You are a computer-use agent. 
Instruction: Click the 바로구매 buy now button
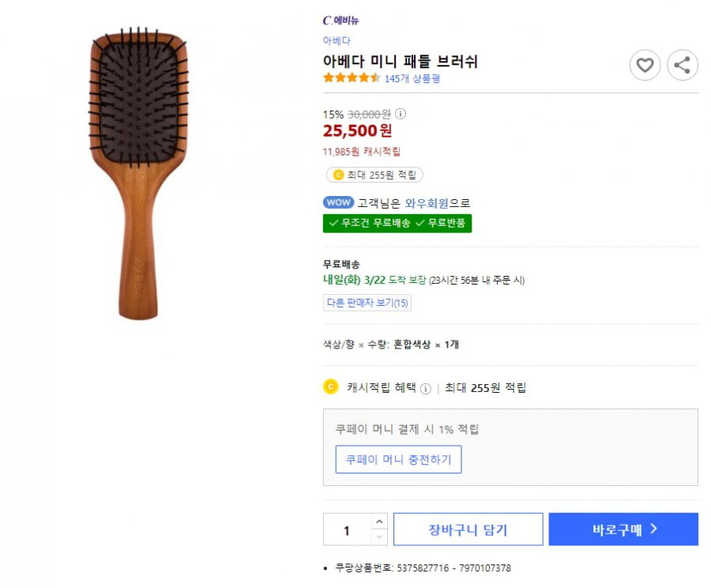[x=623, y=530]
